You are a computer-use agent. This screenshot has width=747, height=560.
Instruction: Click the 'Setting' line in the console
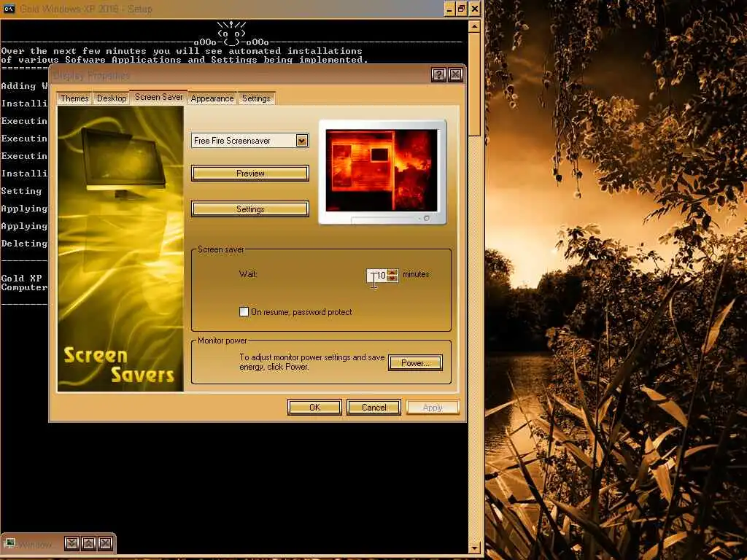point(21,191)
